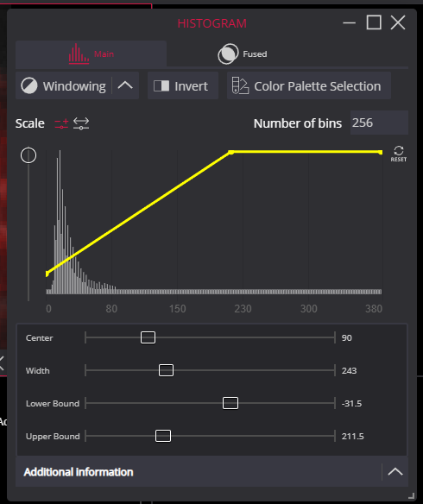Click the yellow curve's right end point
The width and height of the screenshot is (423, 504).
point(381,152)
